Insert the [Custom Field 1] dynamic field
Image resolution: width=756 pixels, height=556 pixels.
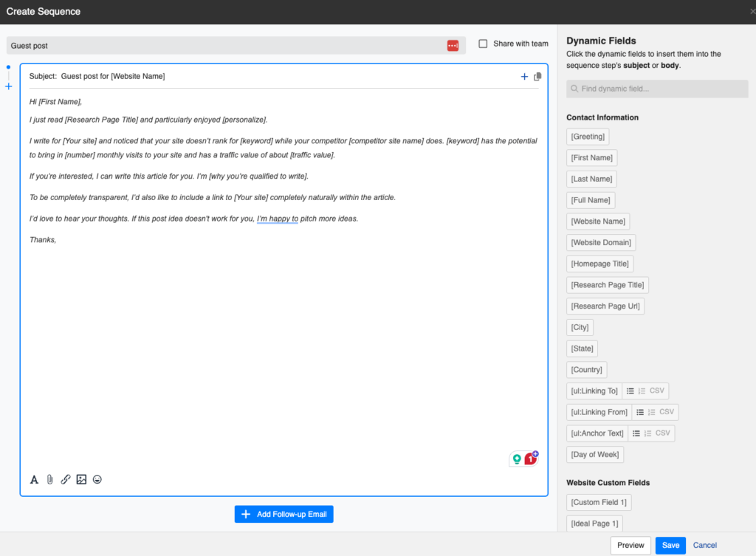coord(598,502)
